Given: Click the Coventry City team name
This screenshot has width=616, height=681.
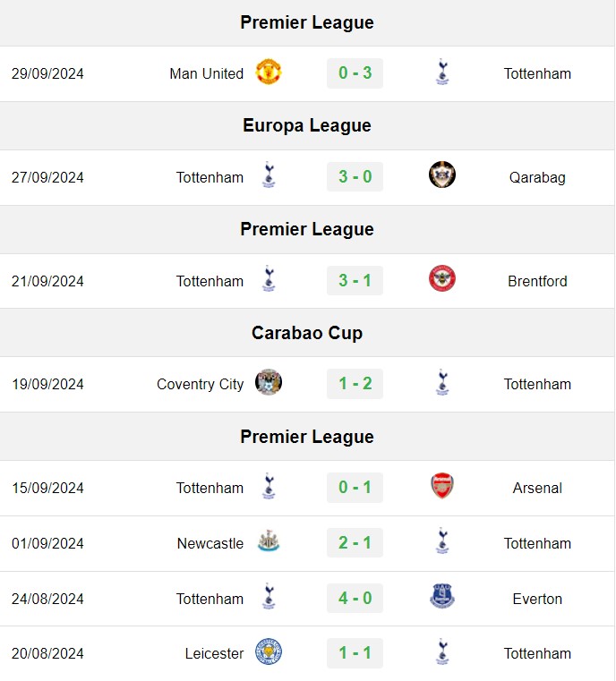Looking at the screenshot, I should (x=201, y=385).
